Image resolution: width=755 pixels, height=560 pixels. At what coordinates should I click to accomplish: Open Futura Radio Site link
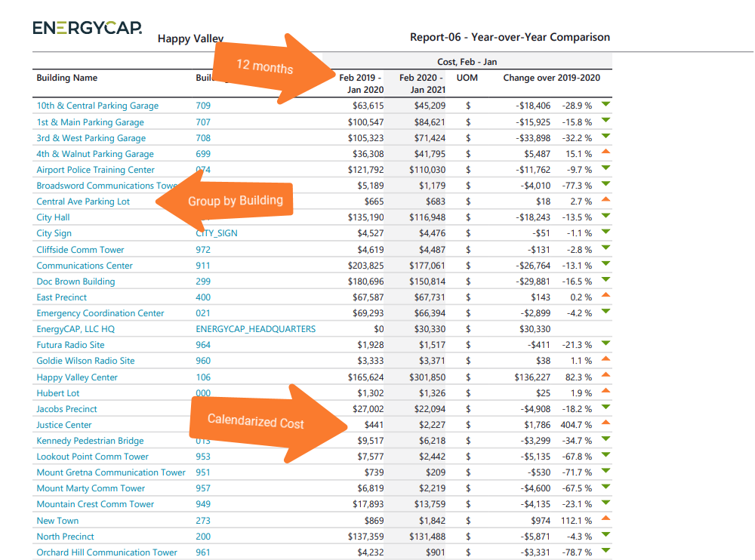pyautogui.click(x=70, y=345)
